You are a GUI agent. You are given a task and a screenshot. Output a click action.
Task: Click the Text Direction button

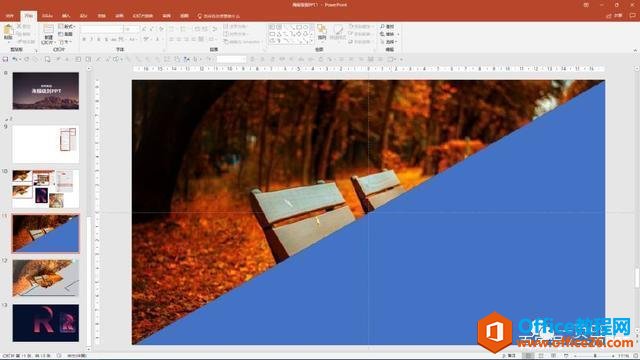coord(235,27)
